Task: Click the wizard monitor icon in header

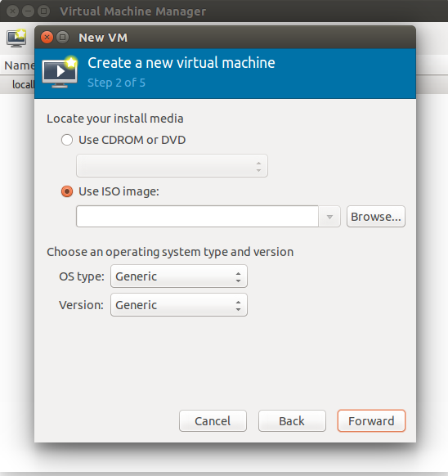Action: coord(60,73)
